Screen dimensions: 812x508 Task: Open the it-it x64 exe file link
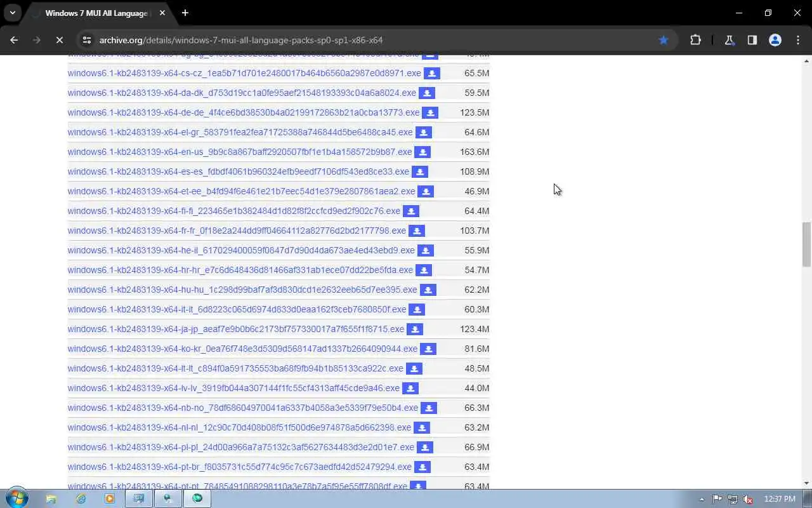pyautogui.click(x=237, y=309)
